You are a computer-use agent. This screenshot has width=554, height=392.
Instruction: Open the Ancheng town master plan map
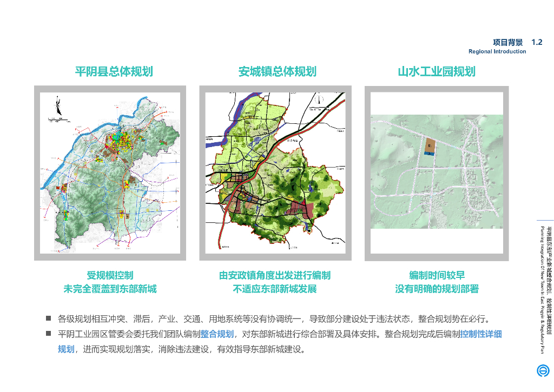(x=275, y=173)
